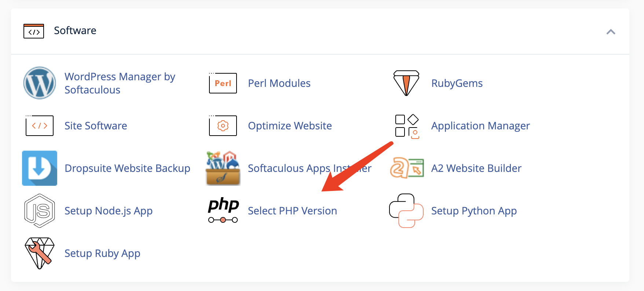The height and width of the screenshot is (291, 644).
Task: Click the Software section header icon
Action: (34, 31)
